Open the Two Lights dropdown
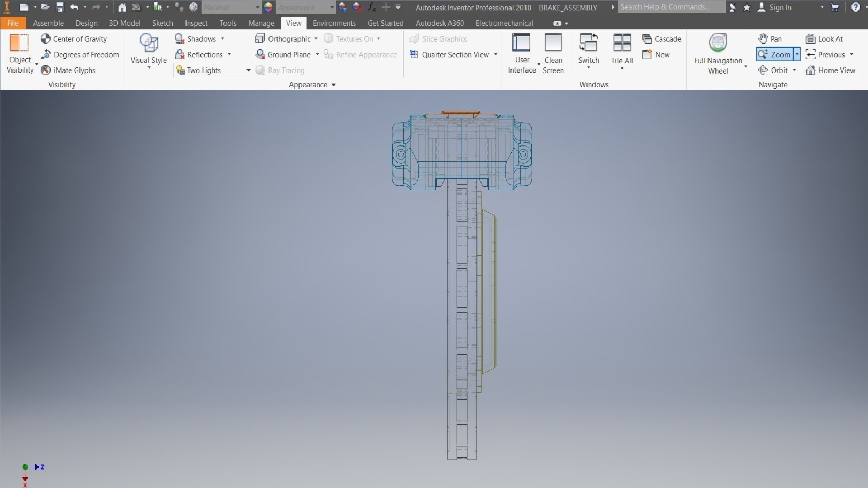This screenshot has height=488, width=868. (248, 70)
